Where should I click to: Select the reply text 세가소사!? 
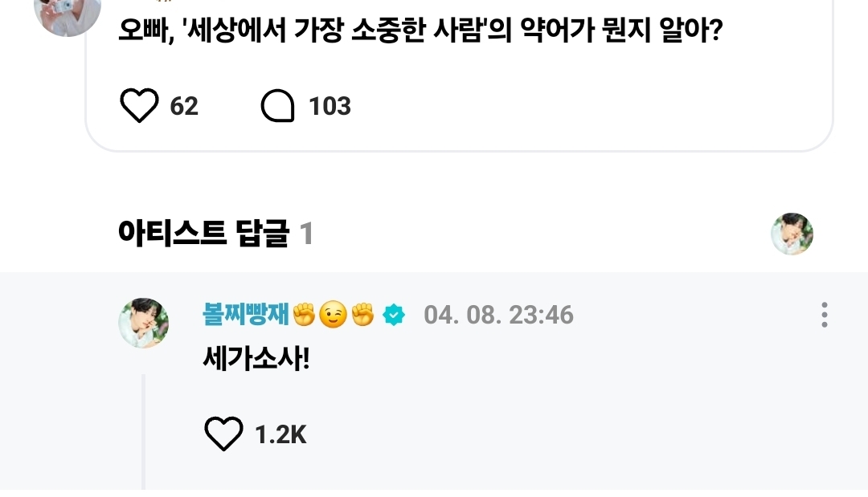click(256, 360)
